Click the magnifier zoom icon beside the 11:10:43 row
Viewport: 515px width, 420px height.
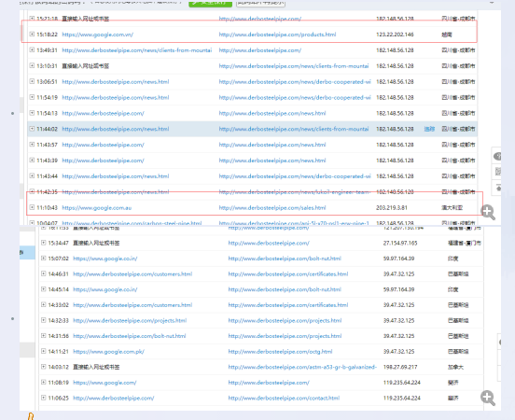pyautogui.click(x=488, y=212)
